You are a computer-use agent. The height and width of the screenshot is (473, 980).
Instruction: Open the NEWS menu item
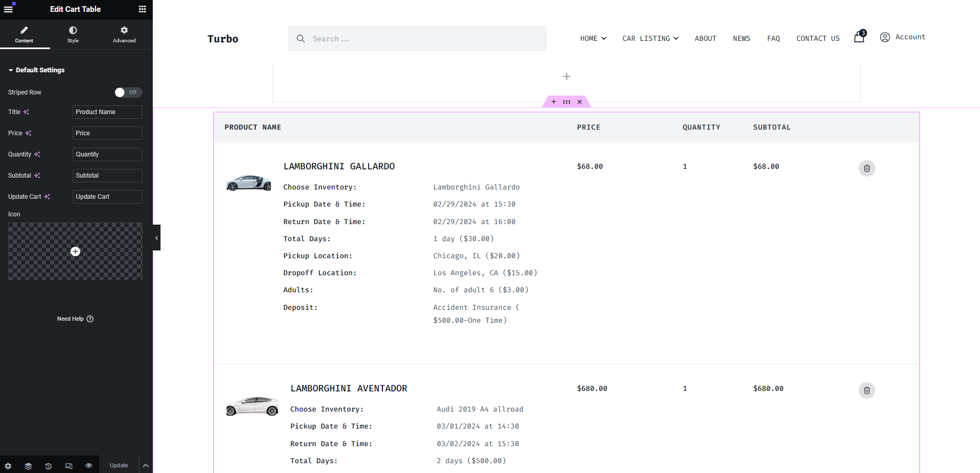742,39
